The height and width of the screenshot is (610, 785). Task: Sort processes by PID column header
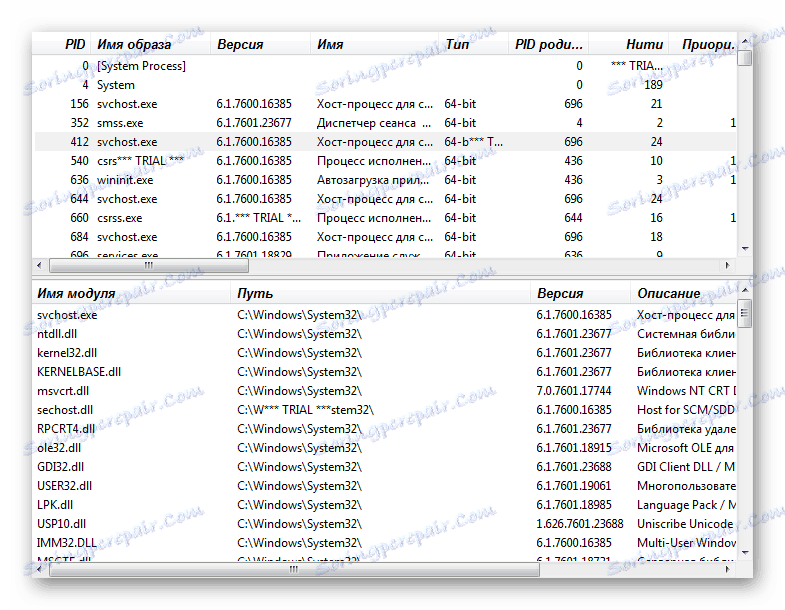pyautogui.click(x=61, y=44)
